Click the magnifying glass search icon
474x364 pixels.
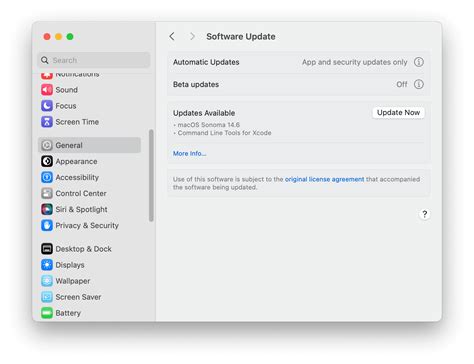(45, 60)
